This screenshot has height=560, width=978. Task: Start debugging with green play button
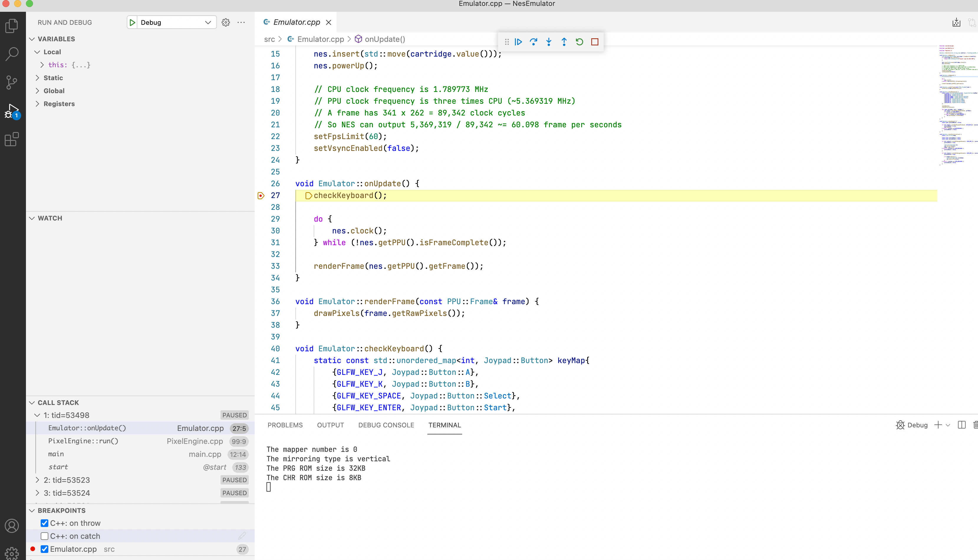132,22
